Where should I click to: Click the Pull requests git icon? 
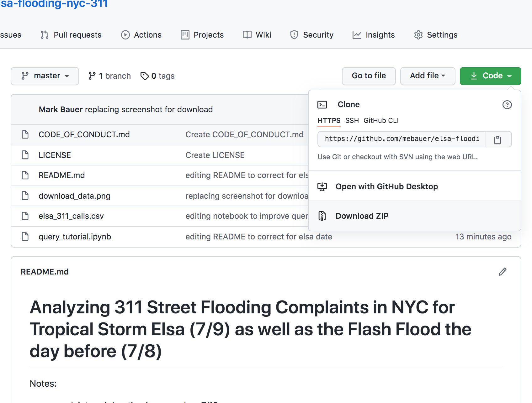45,35
